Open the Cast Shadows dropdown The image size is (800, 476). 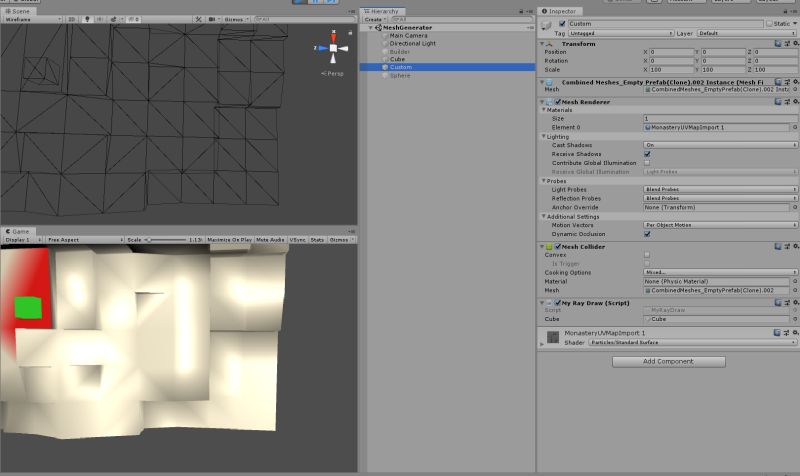click(x=720, y=145)
